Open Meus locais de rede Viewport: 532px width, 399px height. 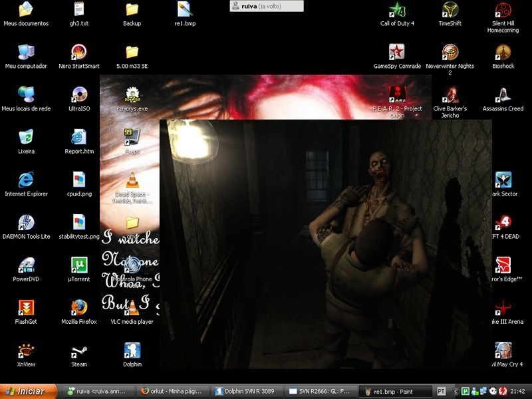26,94
